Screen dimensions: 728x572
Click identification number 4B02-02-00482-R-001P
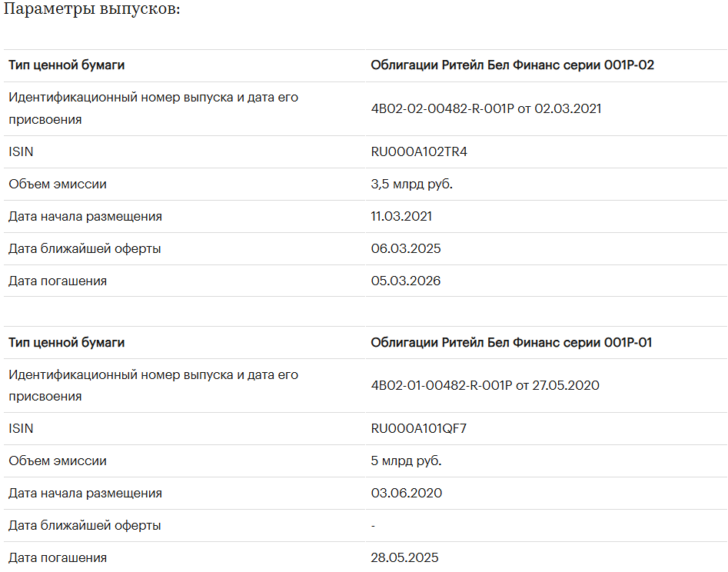[x=441, y=109]
